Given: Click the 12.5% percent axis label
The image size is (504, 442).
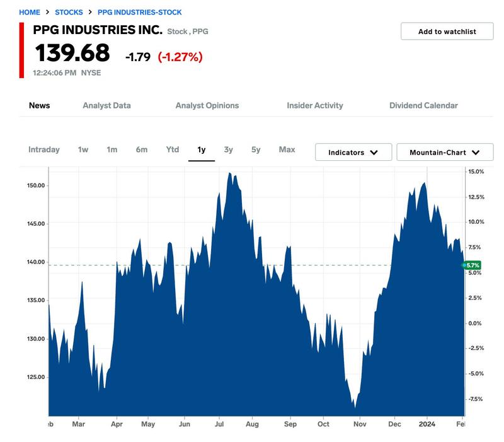Looking at the screenshot, I should (476, 197).
